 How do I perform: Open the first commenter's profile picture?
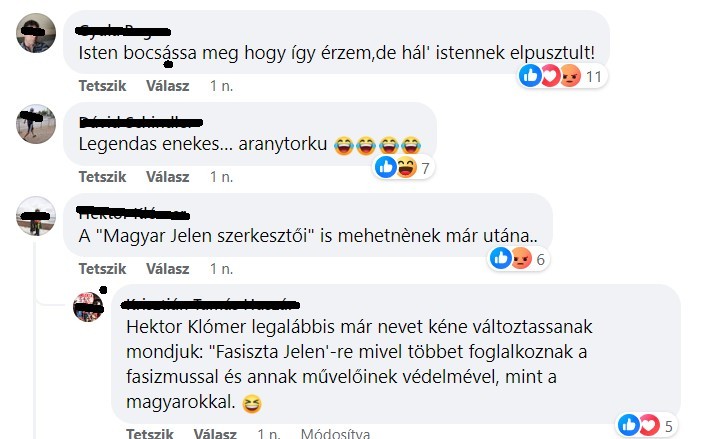pyautogui.click(x=36, y=33)
